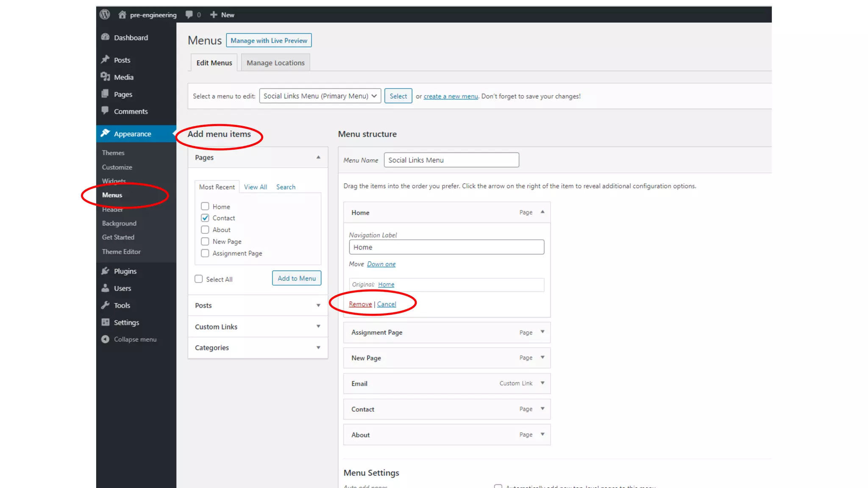Expand the Email custom link item arrow
Viewport: 868px width, 488px height.
click(542, 383)
